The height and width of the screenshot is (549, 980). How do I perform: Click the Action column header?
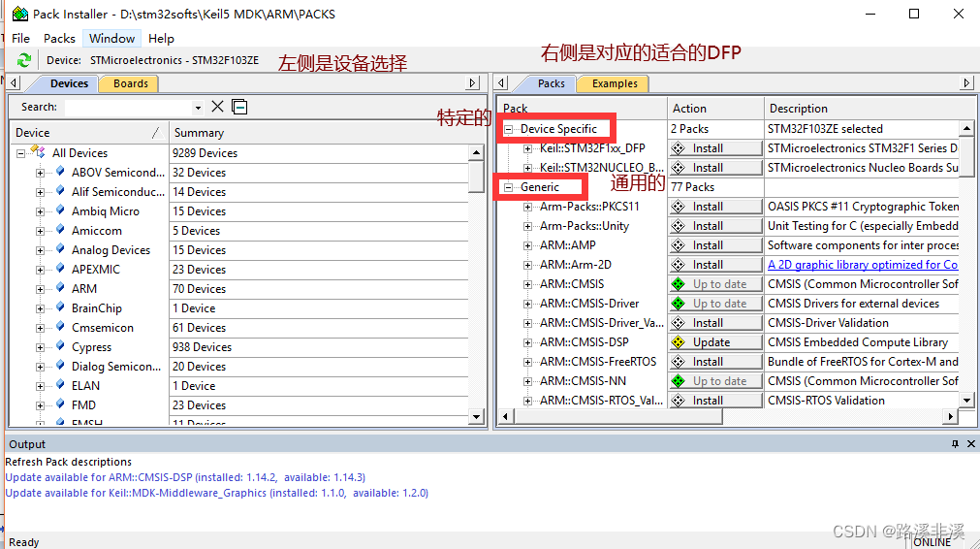[715, 109]
